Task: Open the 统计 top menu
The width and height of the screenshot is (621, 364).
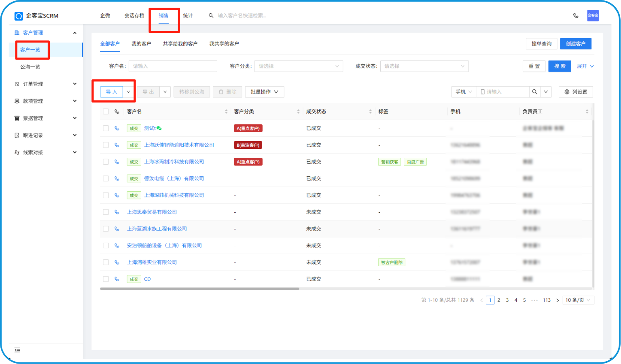Action: click(188, 16)
